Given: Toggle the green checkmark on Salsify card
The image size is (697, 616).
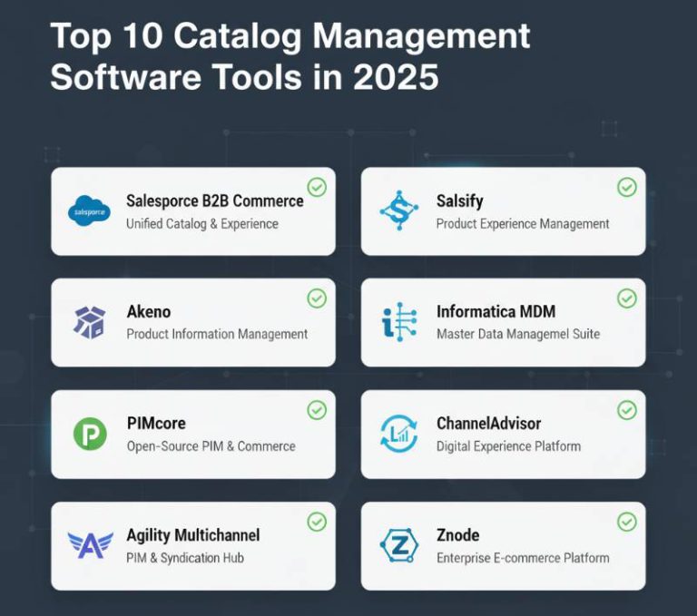Looking at the screenshot, I should coord(627,187).
